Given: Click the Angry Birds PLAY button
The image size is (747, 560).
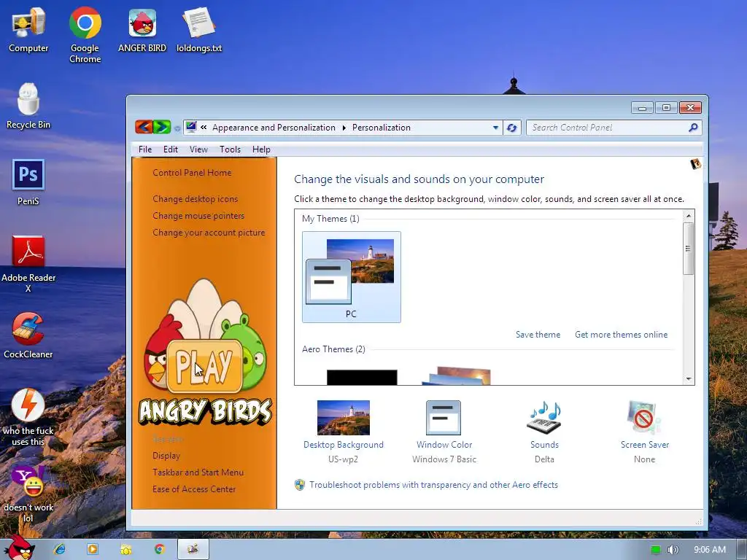Looking at the screenshot, I should (x=204, y=366).
